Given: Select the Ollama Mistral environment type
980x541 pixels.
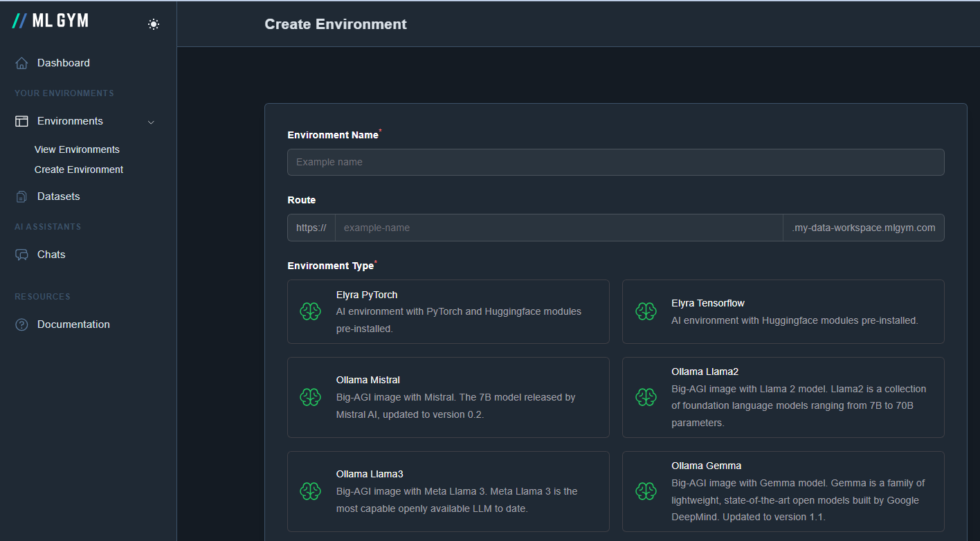Looking at the screenshot, I should click(x=448, y=397).
